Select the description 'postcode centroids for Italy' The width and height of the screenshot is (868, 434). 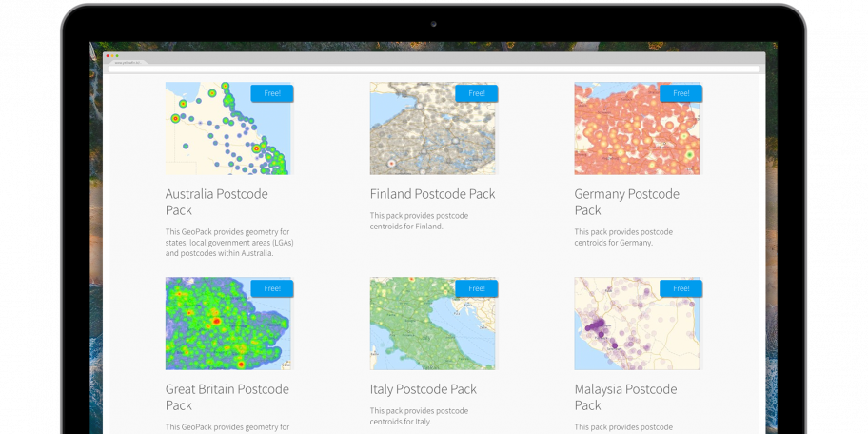(x=419, y=416)
